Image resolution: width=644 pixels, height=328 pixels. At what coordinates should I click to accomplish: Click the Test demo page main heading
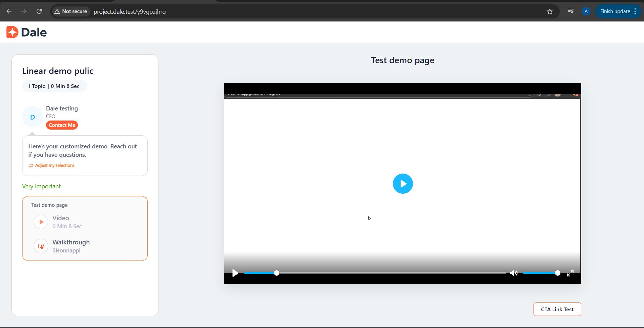click(403, 60)
